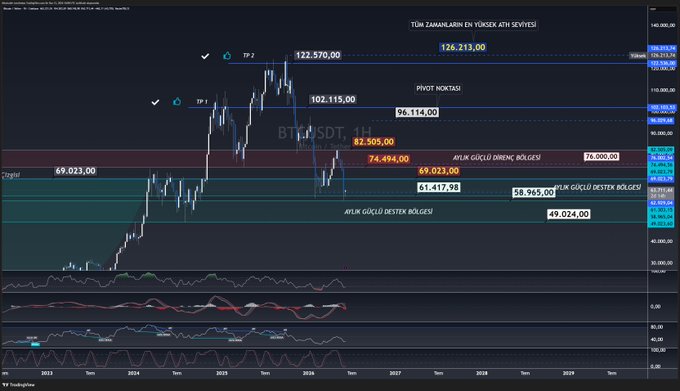The width and height of the screenshot is (680, 391).
Task: Click the 2028 label on the time axis
Action: pos(482,373)
